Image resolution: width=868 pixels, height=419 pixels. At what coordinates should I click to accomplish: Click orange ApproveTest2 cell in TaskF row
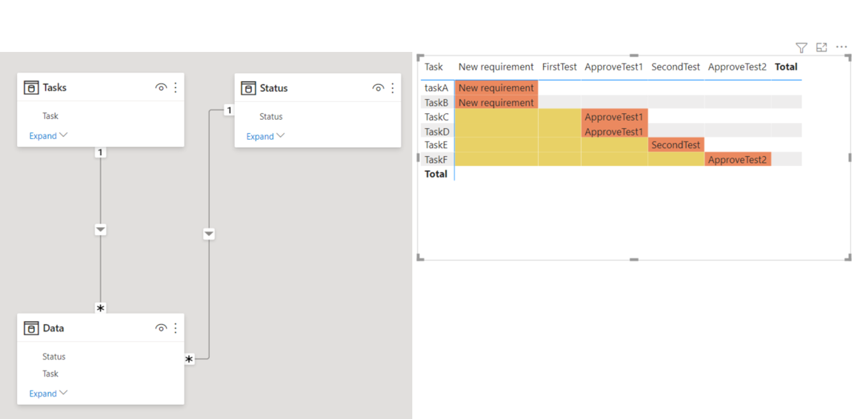pyautogui.click(x=738, y=160)
